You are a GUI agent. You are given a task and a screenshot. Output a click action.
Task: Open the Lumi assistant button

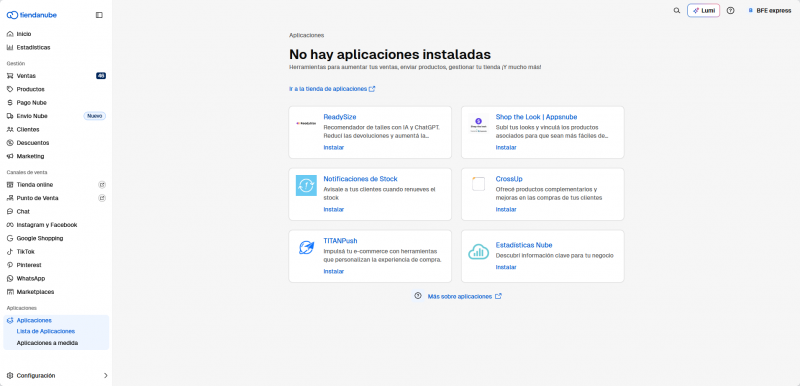coord(704,11)
